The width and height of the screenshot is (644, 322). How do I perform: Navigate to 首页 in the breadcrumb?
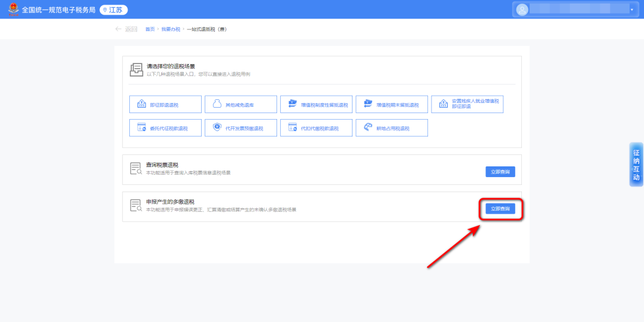click(150, 29)
